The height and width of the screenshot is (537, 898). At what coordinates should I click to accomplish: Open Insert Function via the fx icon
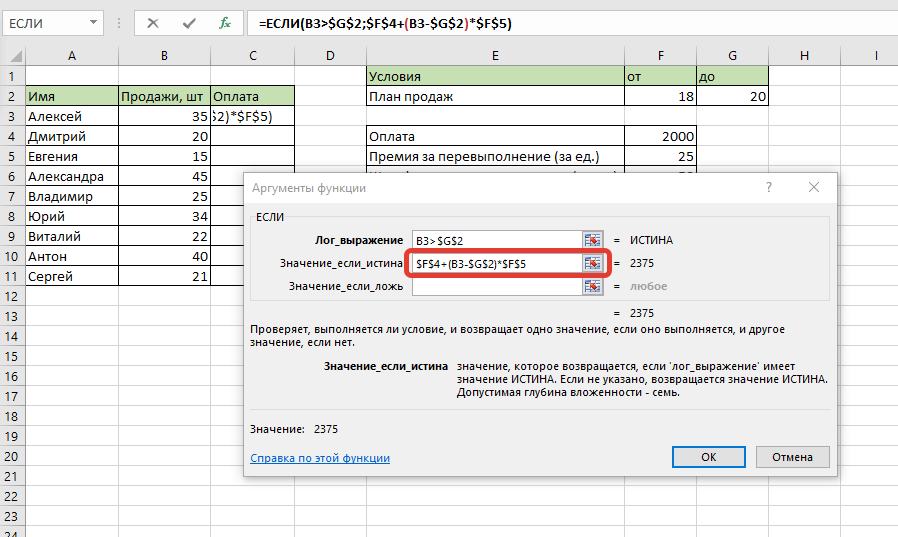[224, 23]
